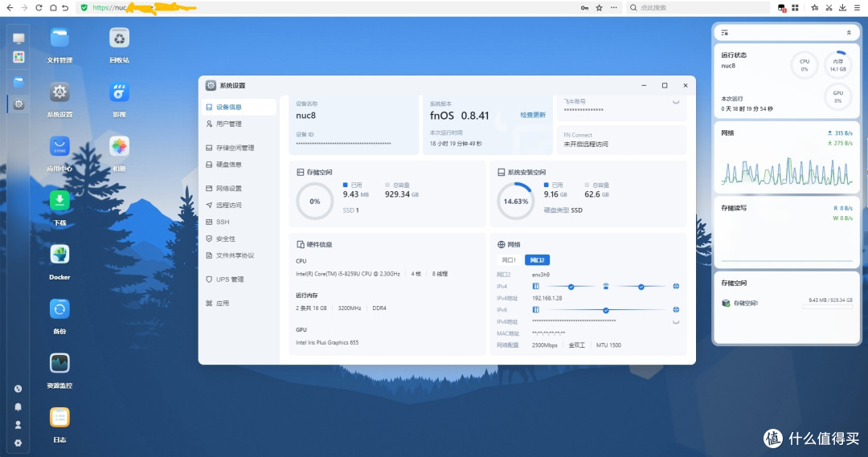Screen dimensions: 868x457
Task: Open 文件共享协议 in the settings sidebar
Action: [240, 255]
